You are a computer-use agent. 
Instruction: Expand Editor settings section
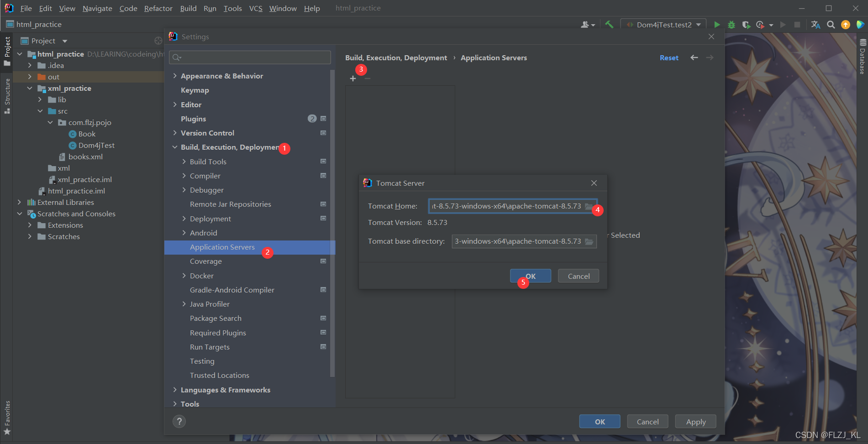(175, 104)
